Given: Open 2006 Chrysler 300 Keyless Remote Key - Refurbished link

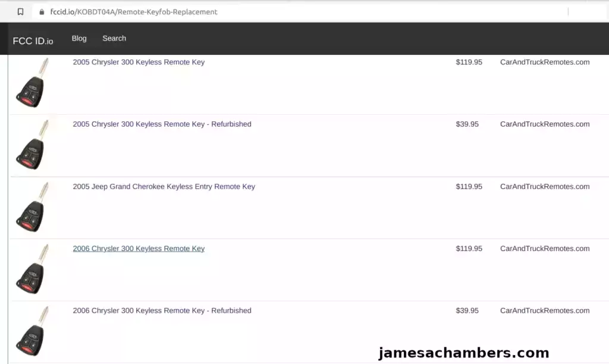Looking at the screenshot, I should pos(162,311).
